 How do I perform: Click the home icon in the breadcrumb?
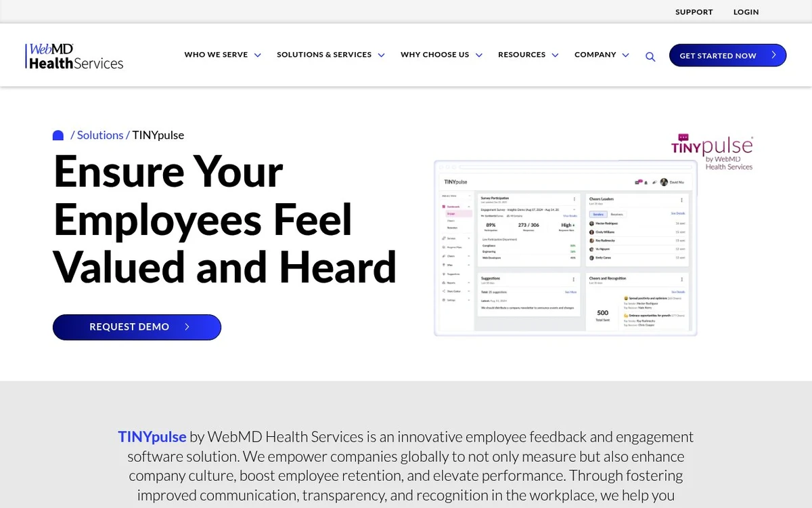click(x=58, y=135)
